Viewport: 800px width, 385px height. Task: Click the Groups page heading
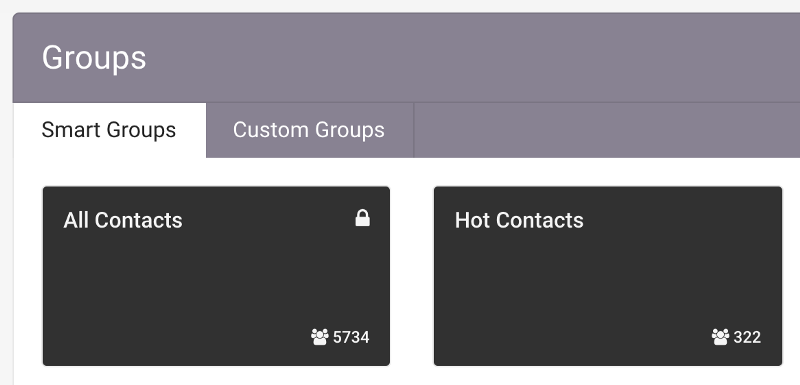[94, 58]
